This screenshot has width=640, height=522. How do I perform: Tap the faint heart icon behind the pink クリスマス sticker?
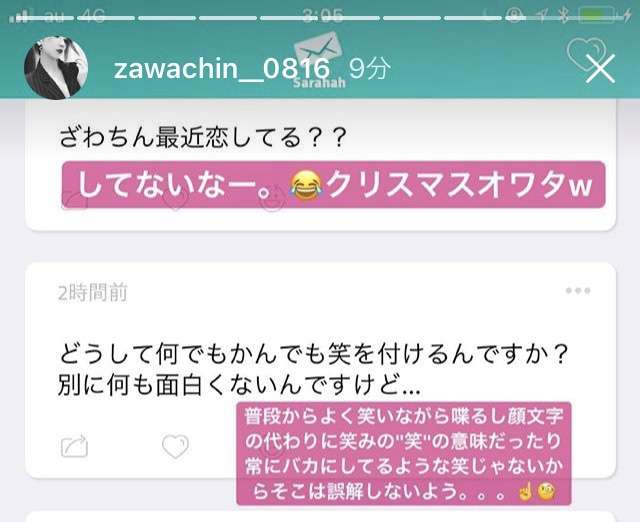coord(176,199)
